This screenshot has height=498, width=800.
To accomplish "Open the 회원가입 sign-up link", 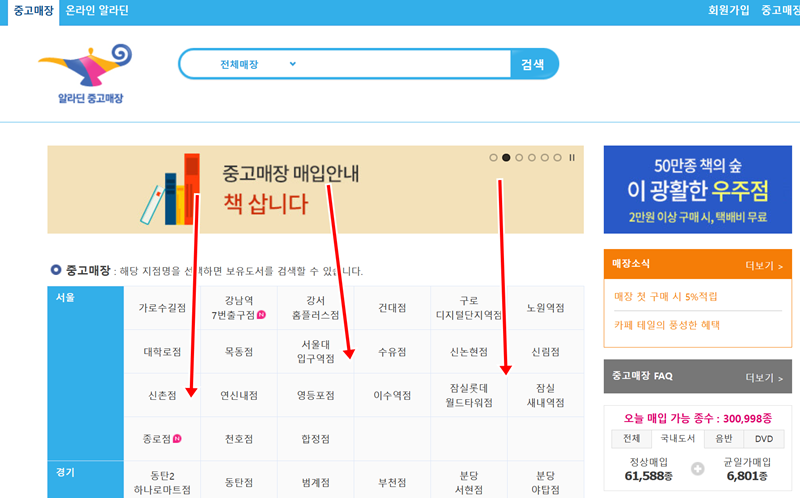I will coord(729,10).
